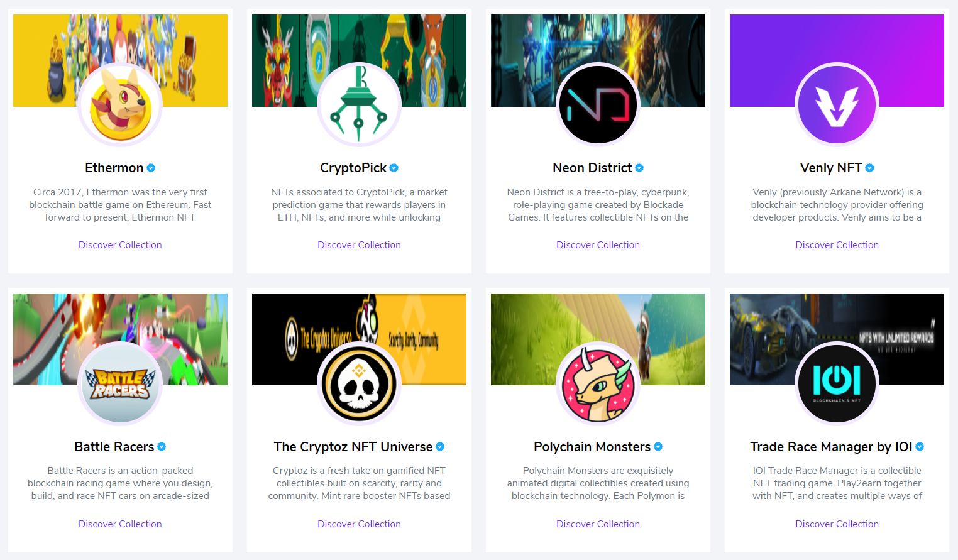Open the Trade Race Manager car banner

(837, 339)
